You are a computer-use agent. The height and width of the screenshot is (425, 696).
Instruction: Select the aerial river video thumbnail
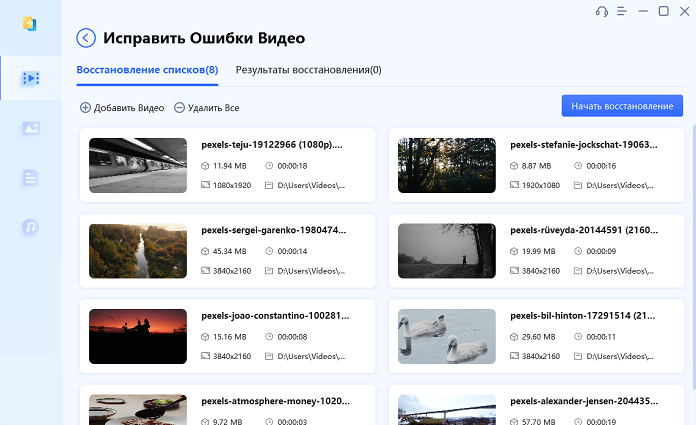pyautogui.click(x=138, y=251)
